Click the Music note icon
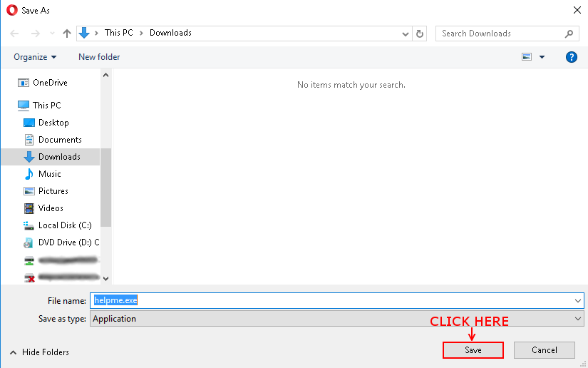The height and width of the screenshot is (368, 588). 29,174
